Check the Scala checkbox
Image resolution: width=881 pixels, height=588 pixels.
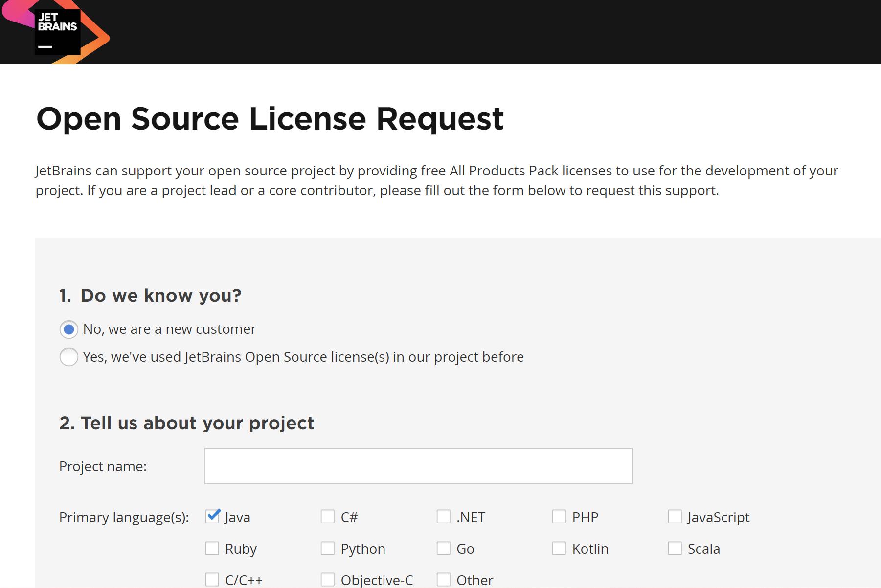click(675, 548)
